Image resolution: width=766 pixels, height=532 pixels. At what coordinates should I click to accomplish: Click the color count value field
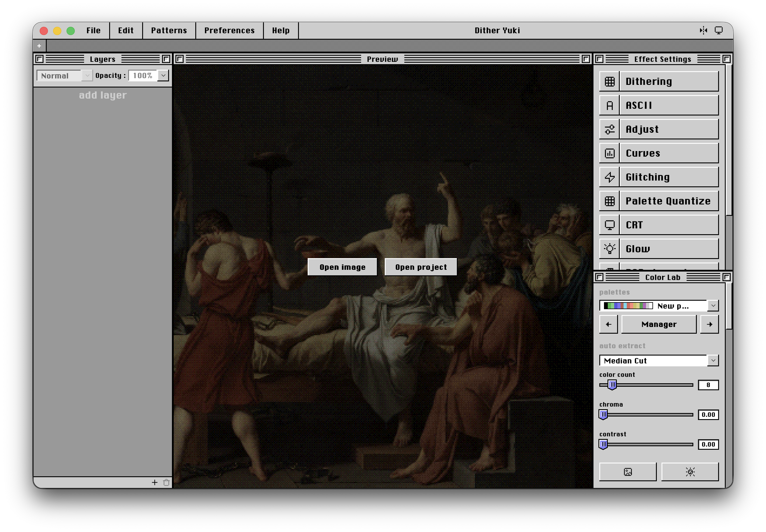coord(708,385)
